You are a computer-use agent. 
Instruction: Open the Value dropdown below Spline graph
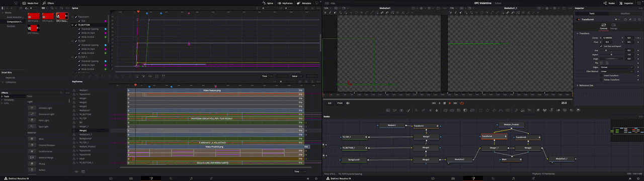tap(297, 76)
